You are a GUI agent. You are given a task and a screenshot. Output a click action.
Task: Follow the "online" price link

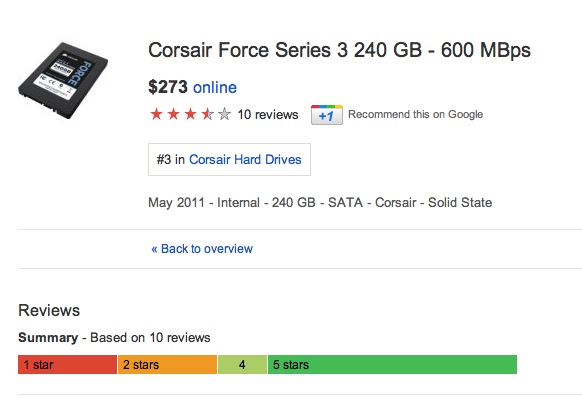[215, 87]
